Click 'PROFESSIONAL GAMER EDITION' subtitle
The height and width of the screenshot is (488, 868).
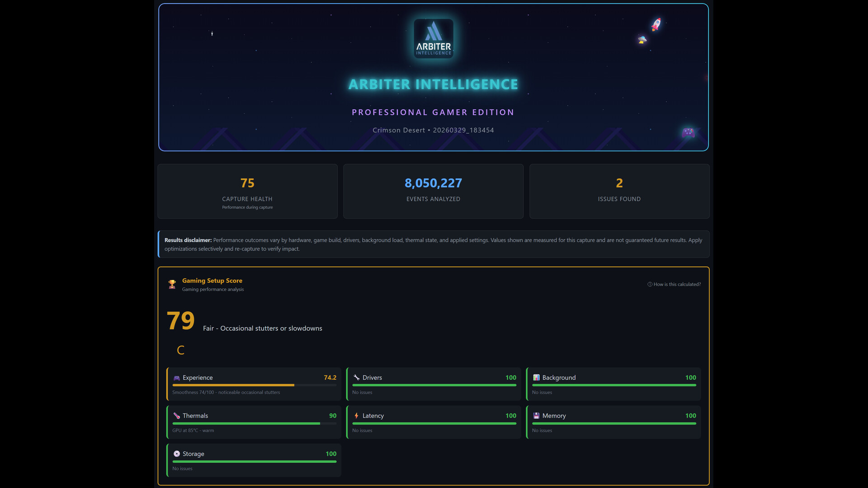coord(433,113)
